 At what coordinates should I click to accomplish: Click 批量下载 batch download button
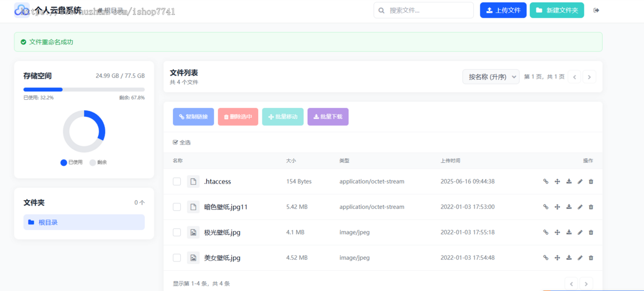(328, 117)
